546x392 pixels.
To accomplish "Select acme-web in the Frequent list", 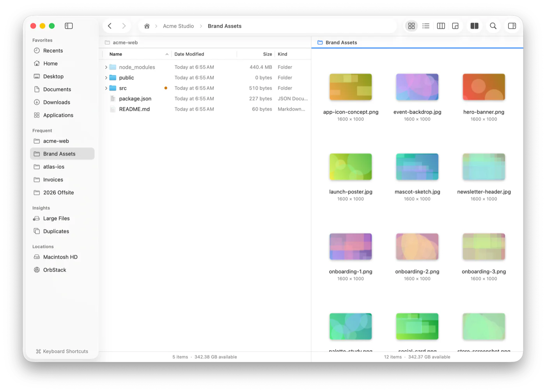I will (x=62, y=141).
